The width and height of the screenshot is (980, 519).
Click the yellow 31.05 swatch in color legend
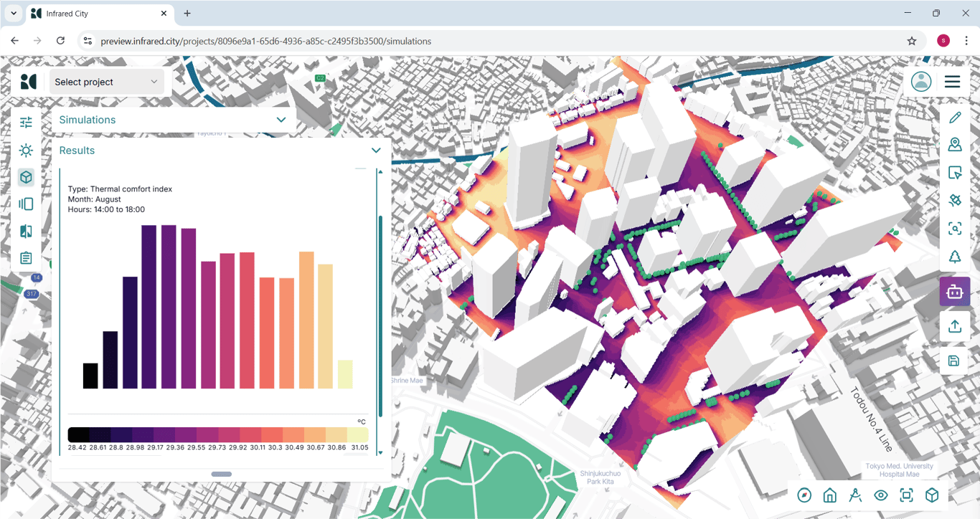[357, 435]
